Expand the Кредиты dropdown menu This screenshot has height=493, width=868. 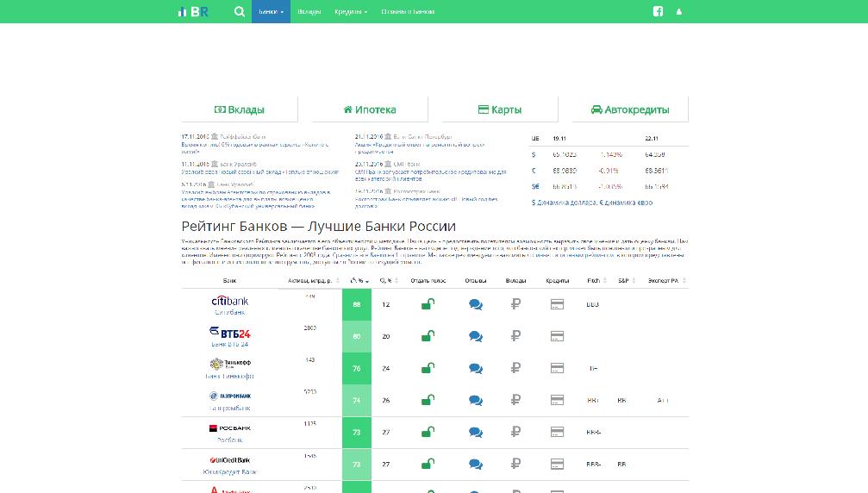(351, 11)
